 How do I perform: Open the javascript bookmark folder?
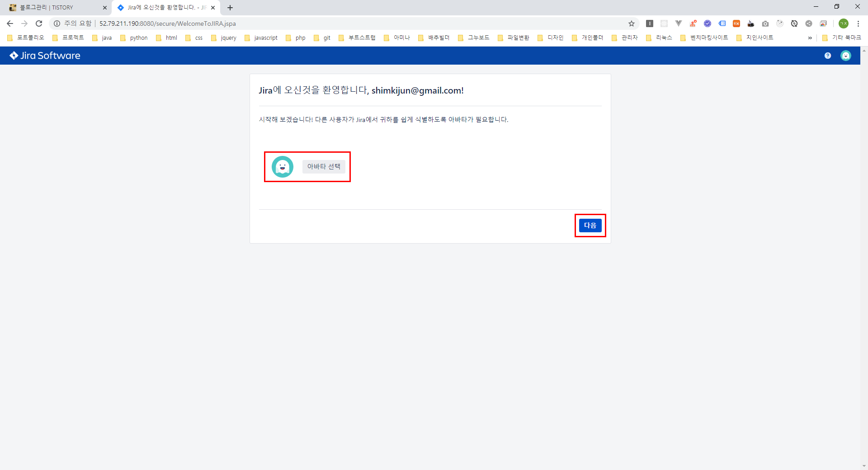[x=261, y=38]
